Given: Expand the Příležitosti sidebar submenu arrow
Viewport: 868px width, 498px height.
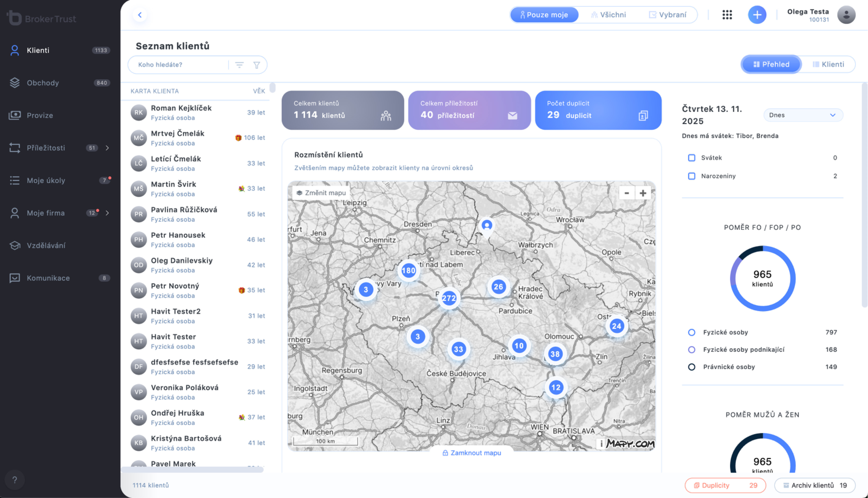Looking at the screenshot, I should (x=107, y=148).
